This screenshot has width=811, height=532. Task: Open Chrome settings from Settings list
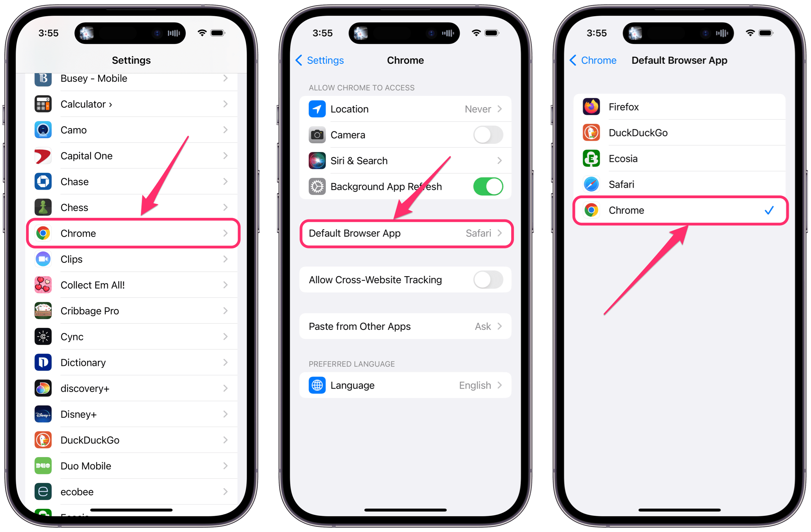136,233
